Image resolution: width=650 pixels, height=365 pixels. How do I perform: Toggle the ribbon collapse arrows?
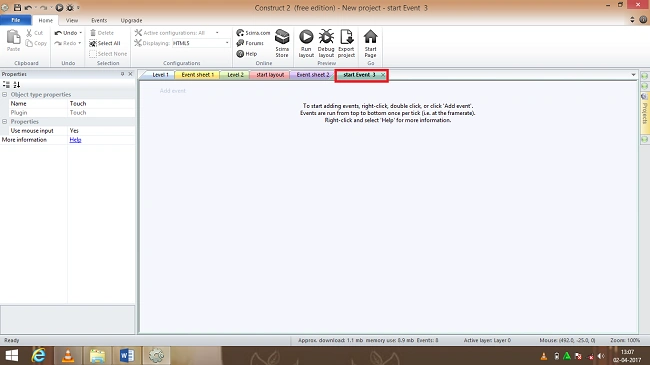click(632, 19)
